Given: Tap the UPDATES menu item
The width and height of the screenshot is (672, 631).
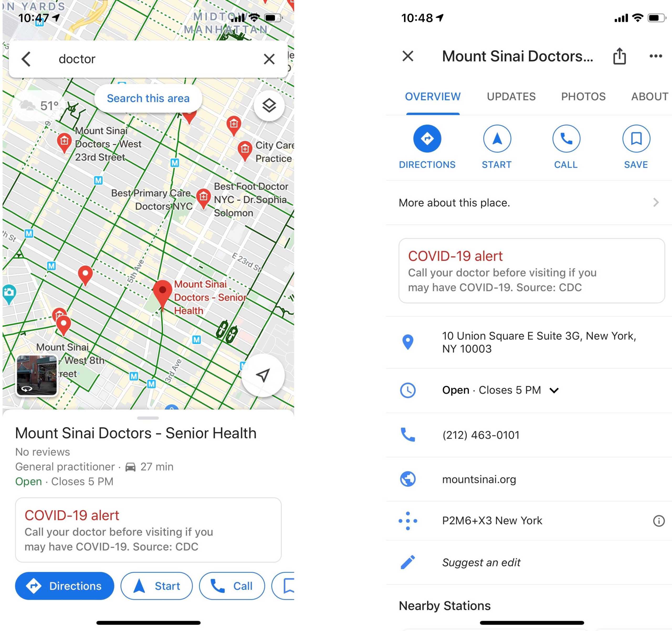Looking at the screenshot, I should click(511, 96).
